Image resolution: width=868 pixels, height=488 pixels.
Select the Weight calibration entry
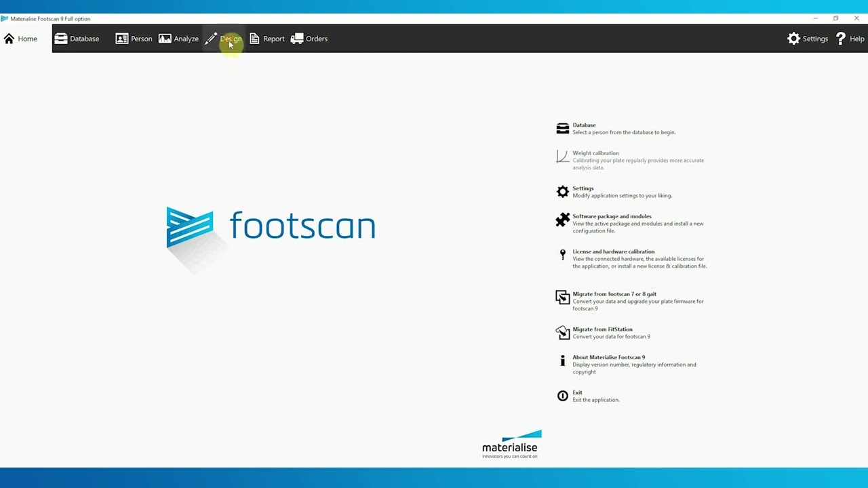click(595, 153)
